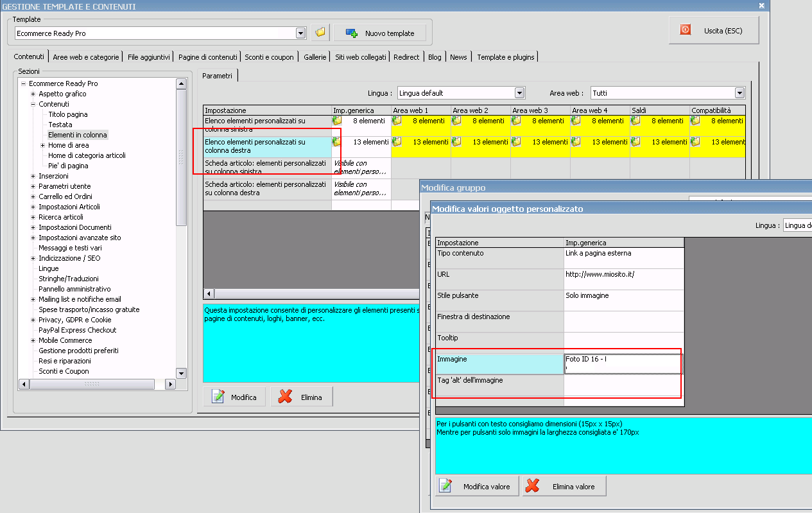Click 8 elementi icon in Saldi column

pos(635,121)
